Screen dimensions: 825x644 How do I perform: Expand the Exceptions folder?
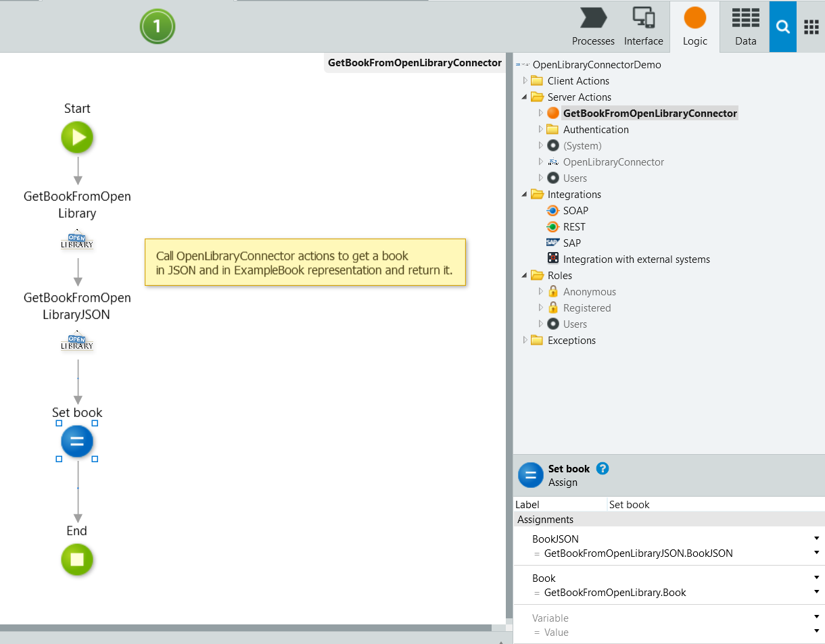(x=525, y=340)
